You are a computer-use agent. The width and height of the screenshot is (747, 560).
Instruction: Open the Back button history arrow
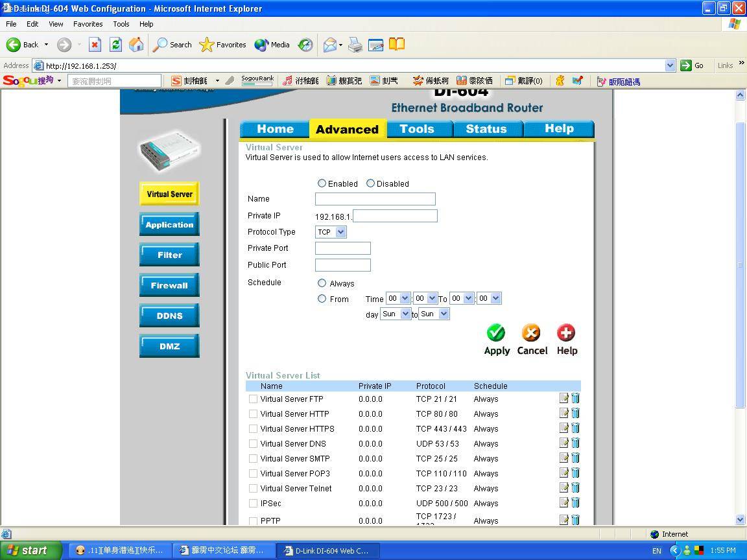pos(46,45)
